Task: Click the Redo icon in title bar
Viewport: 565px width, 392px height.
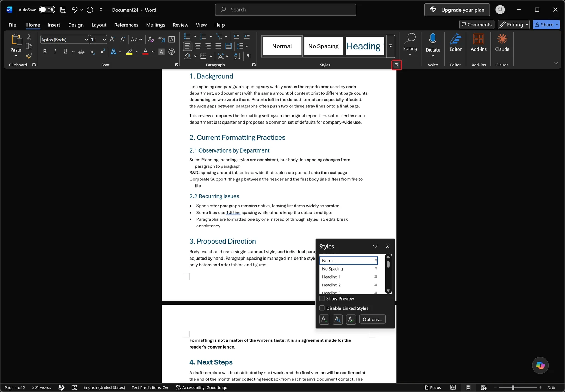Action: point(90,10)
